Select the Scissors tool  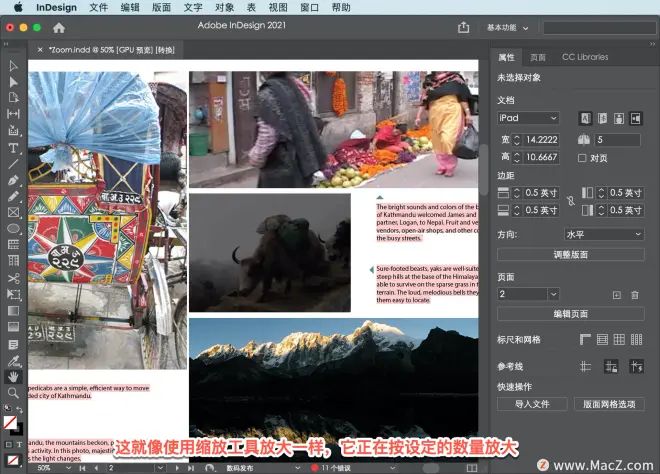pos(13,278)
